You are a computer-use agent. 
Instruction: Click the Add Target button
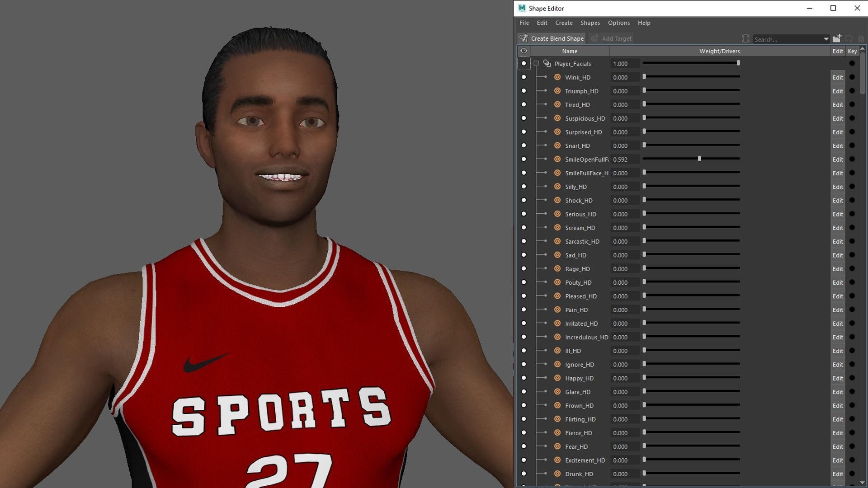tap(611, 38)
